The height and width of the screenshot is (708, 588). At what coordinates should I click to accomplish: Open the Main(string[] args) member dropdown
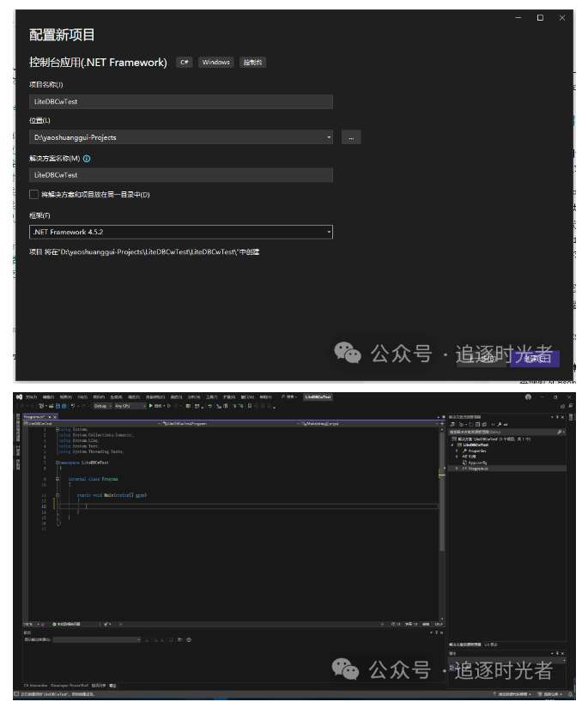tap(369, 424)
